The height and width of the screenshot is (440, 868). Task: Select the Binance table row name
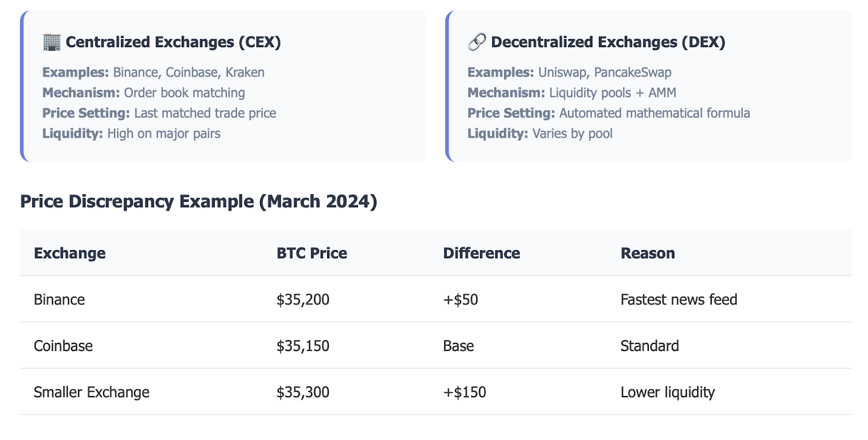(59, 299)
